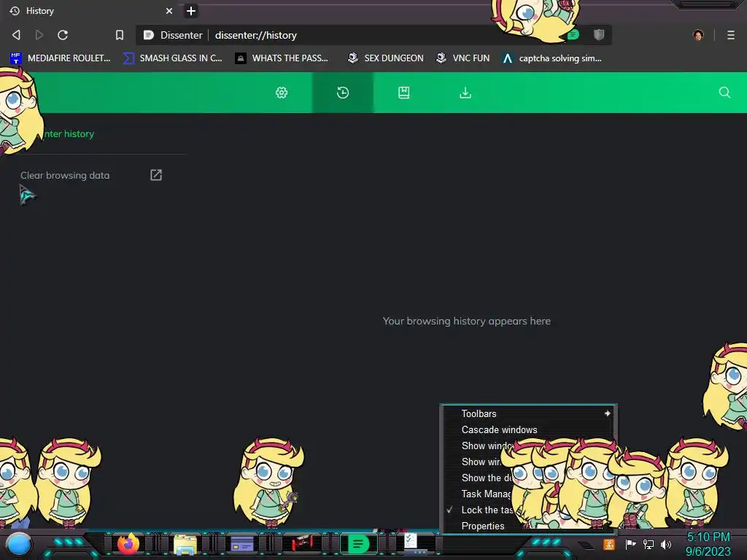Viewport: 747px width, 560px height.
Task: Search history with magnifier icon
Action: pos(724,93)
